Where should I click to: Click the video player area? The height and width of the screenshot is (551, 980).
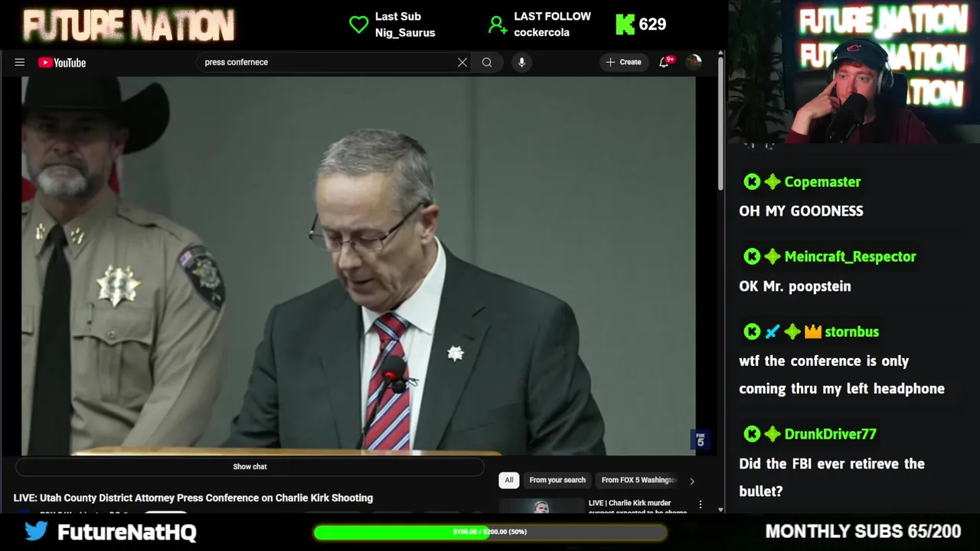tap(358, 266)
